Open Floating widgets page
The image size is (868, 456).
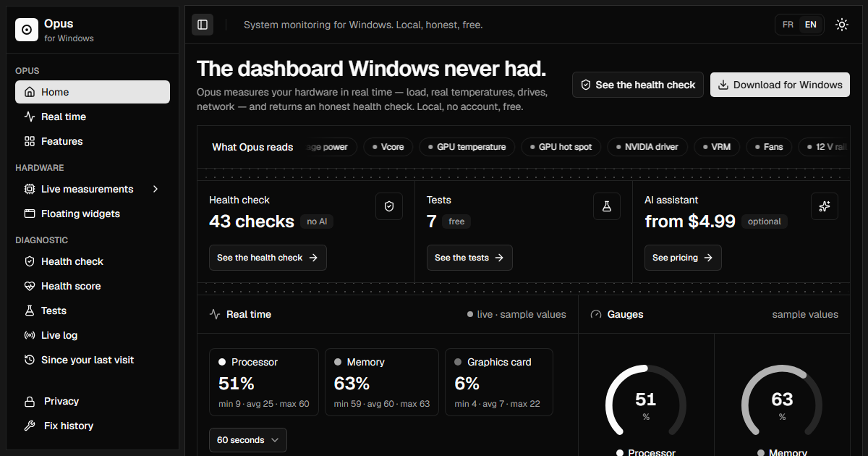[x=93, y=214]
